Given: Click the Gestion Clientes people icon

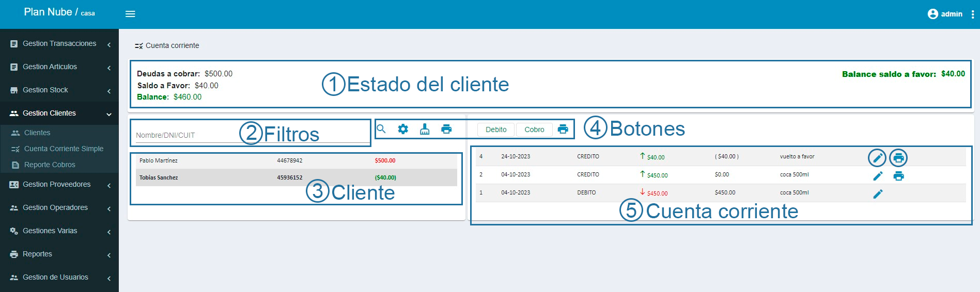Looking at the screenshot, I should (x=14, y=113).
